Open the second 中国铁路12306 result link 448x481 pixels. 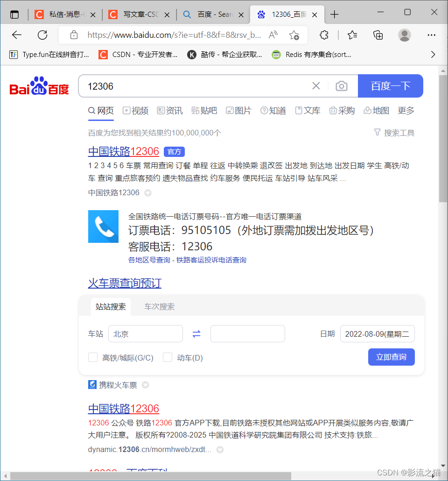click(x=124, y=409)
